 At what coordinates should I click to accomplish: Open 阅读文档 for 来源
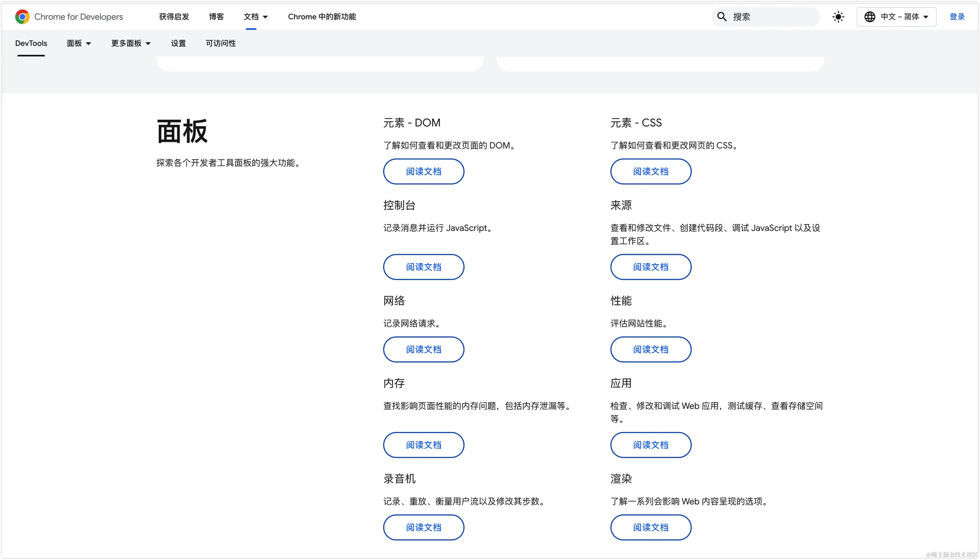pos(650,267)
